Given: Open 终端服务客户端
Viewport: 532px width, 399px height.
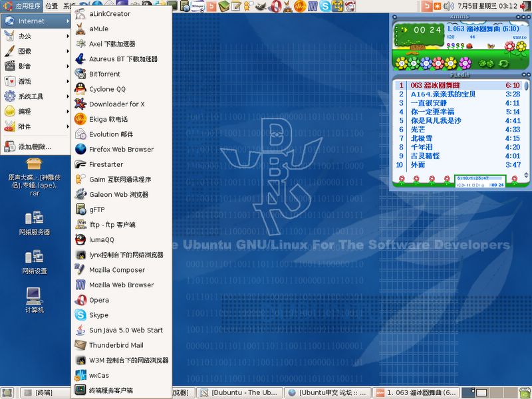Looking at the screenshot, I should click(x=122, y=390).
